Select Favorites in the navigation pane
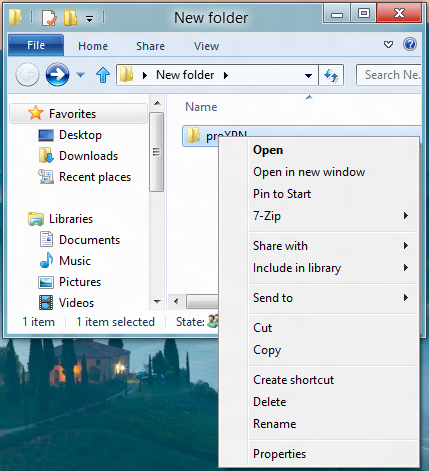Viewport: 429px width, 471px height. [78, 114]
